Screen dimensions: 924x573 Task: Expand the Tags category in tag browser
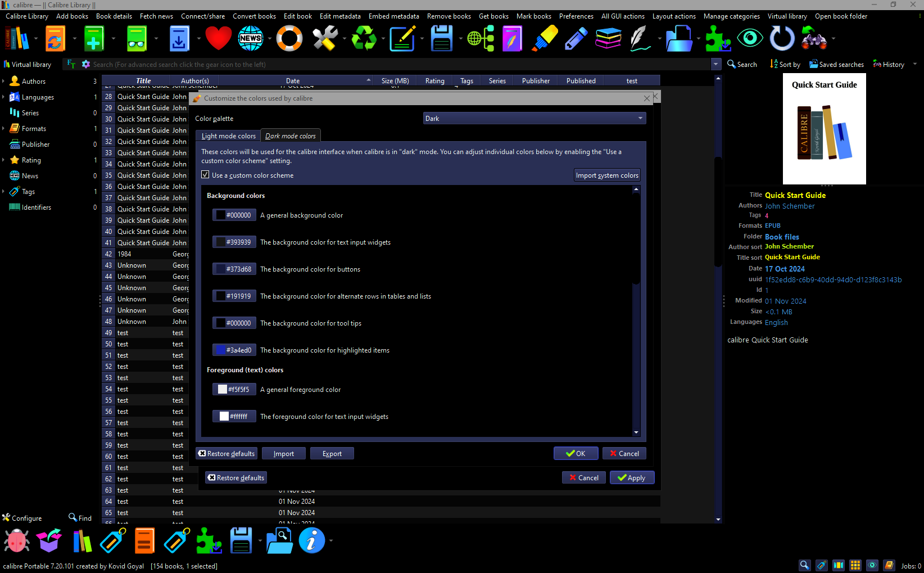click(x=3, y=191)
